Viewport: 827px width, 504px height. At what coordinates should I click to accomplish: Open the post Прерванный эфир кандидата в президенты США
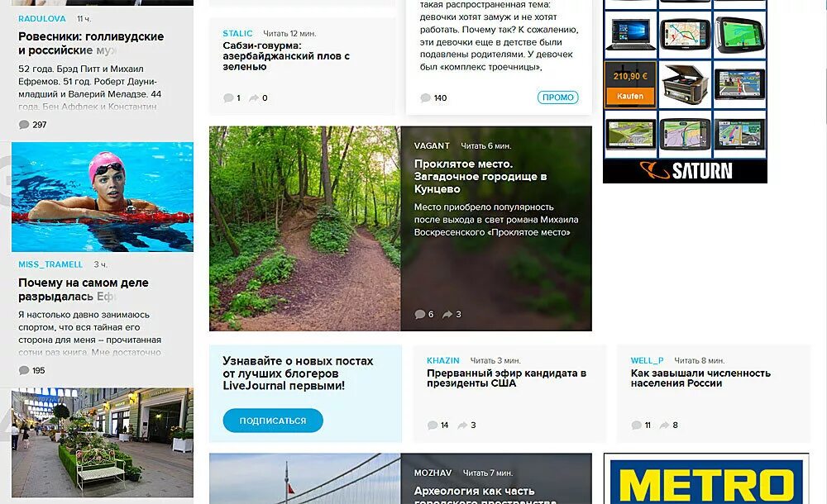click(506, 378)
